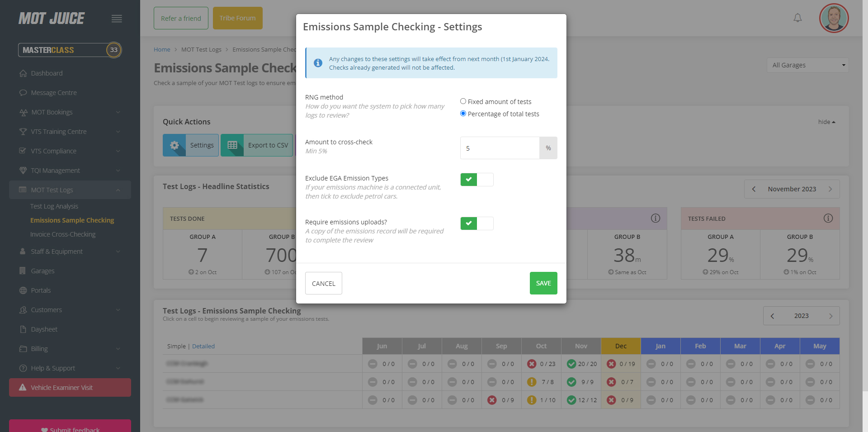Click red cross status for Oct 0 / 23

click(x=532, y=364)
